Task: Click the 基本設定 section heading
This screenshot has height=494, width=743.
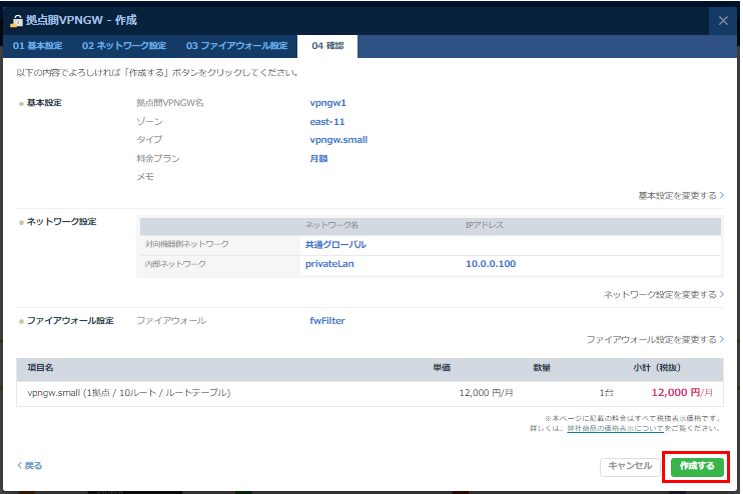Action: pyautogui.click(x=44, y=103)
